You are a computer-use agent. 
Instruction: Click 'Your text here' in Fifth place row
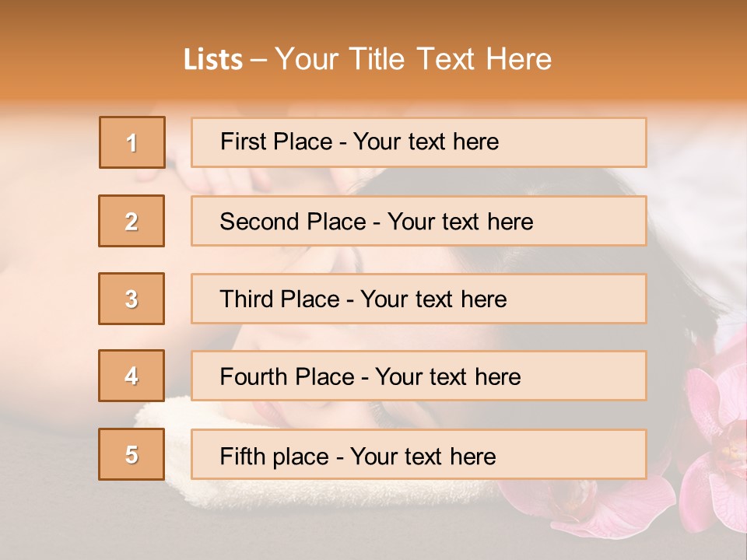click(x=423, y=457)
